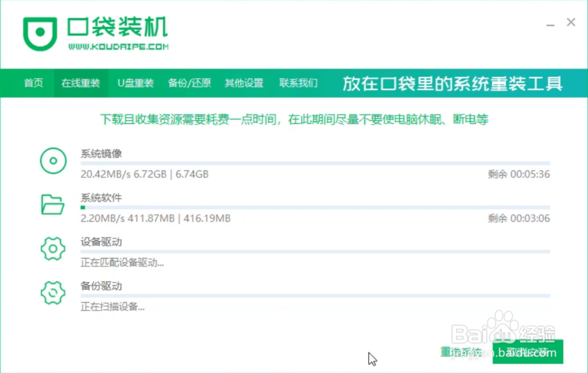Click the 系统软件 download progress bar

[x=315, y=207]
